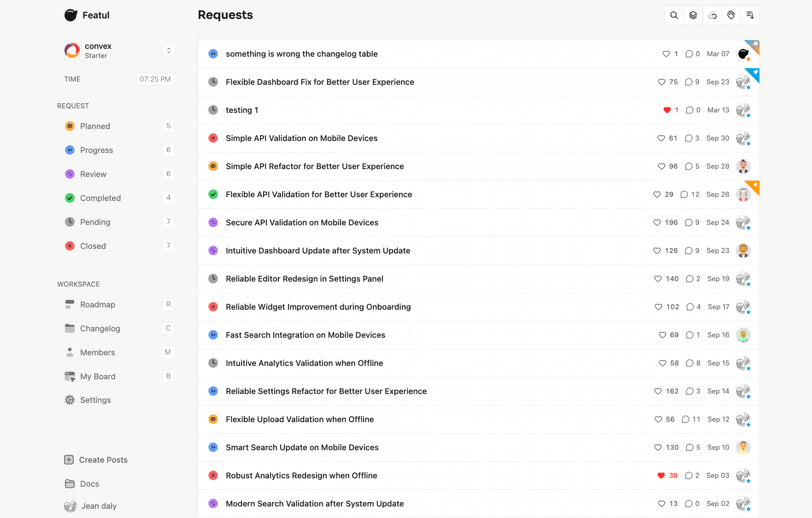812x518 pixels.
Task: Unlike Robust Analytics Redesign when Offline
Action: point(660,475)
